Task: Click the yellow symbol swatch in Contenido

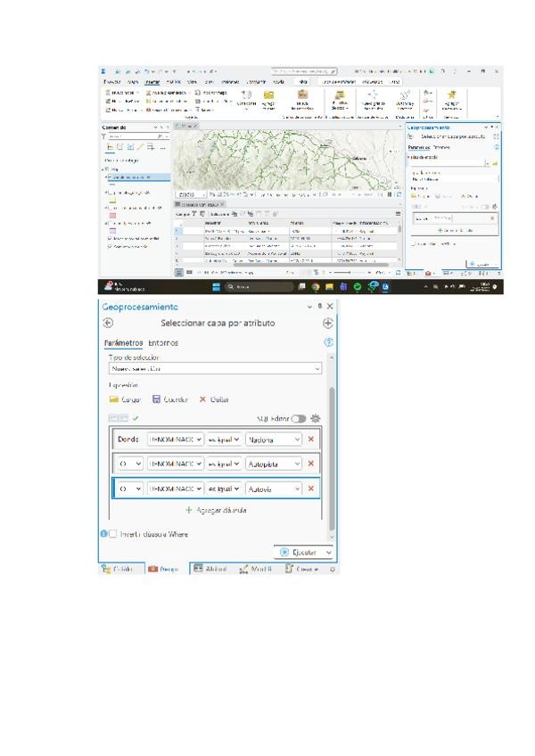Action: 112,200
